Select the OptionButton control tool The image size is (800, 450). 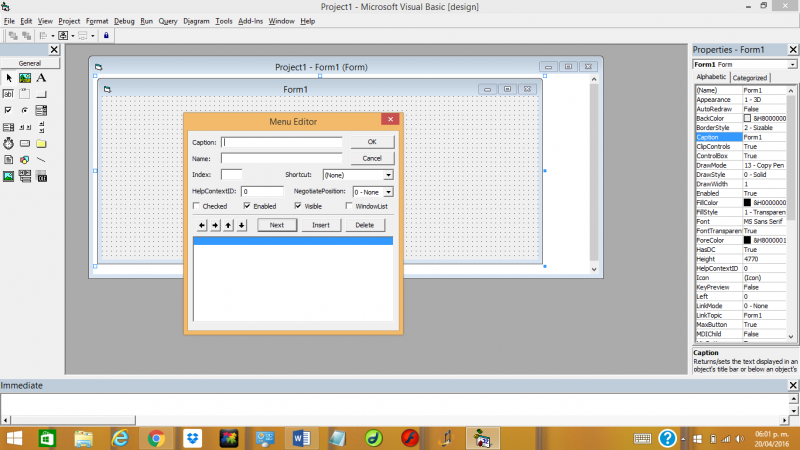(25, 110)
